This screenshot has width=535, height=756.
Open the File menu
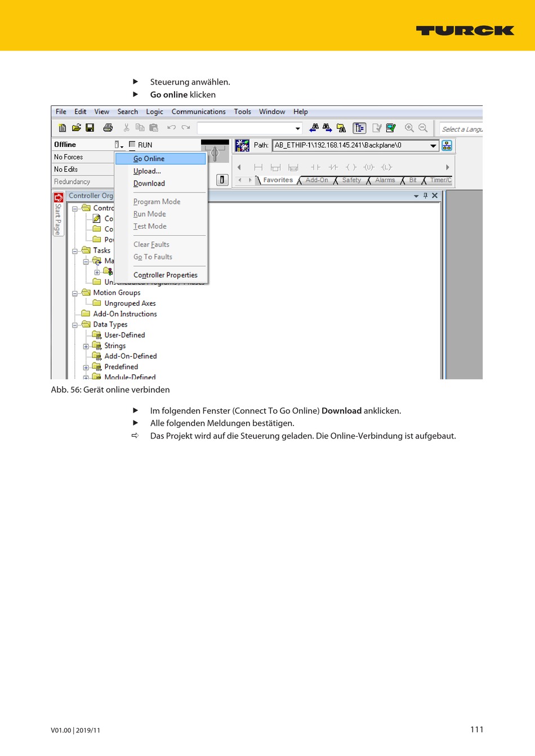[x=61, y=111]
